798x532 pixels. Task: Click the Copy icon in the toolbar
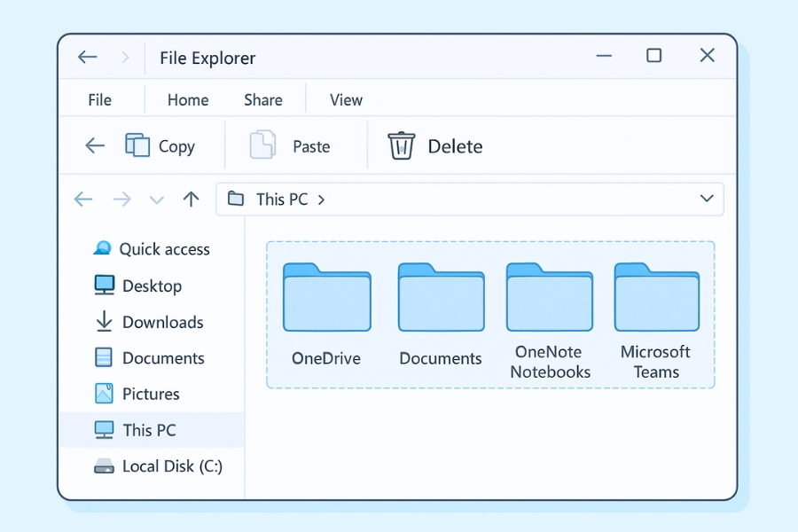[x=139, y=145]
